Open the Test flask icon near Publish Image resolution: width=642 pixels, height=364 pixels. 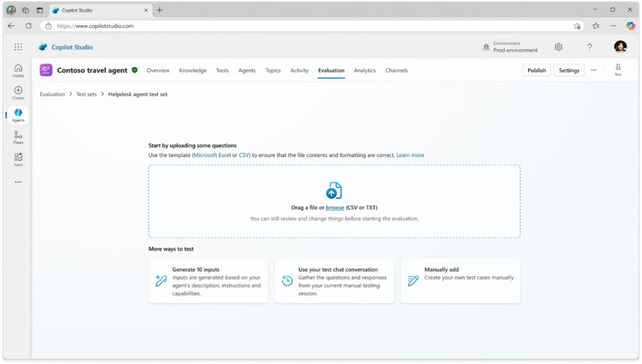618,70
